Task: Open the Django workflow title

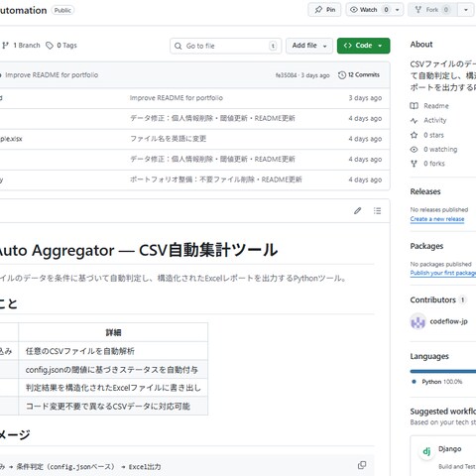Action: [x=450, y=449]
